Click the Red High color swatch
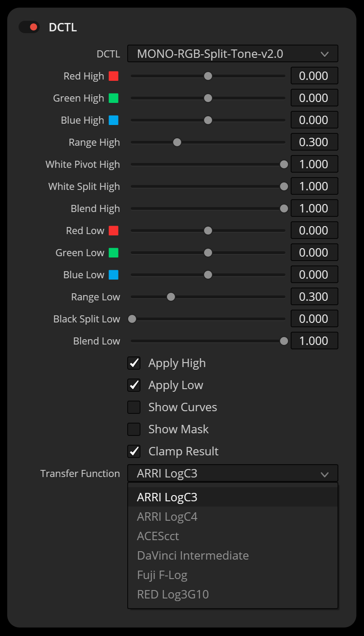 point(114,76)
